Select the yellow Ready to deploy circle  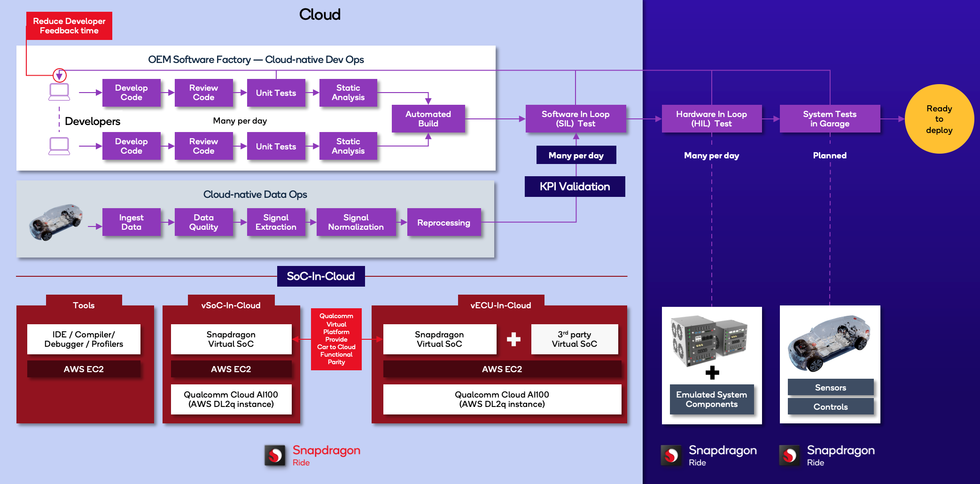(x=939, y=119)
